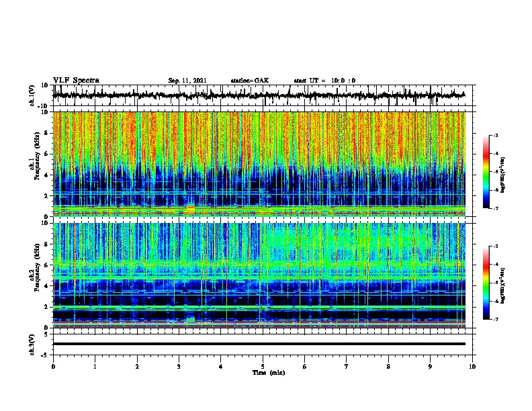
Task: Click the "4" kHz tick of ch.1 spectrogram
Action: coord(46,175)
